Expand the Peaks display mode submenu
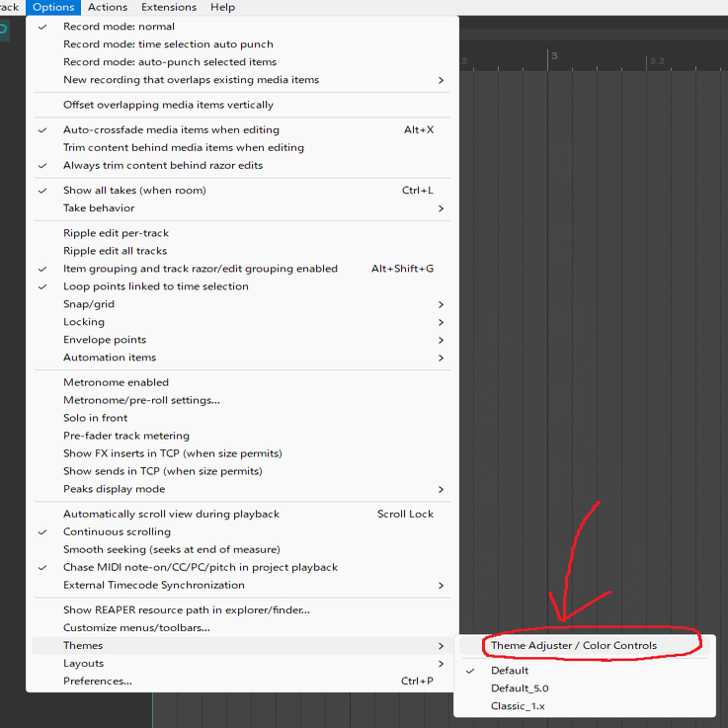Image resolution: width=728 pixels, height=728 pixels. pos(242,489)
